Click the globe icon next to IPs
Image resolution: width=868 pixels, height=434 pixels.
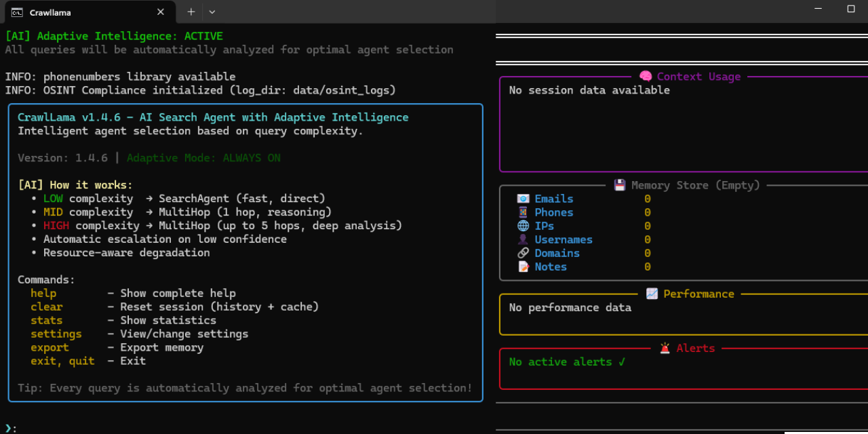pos(523,226)
